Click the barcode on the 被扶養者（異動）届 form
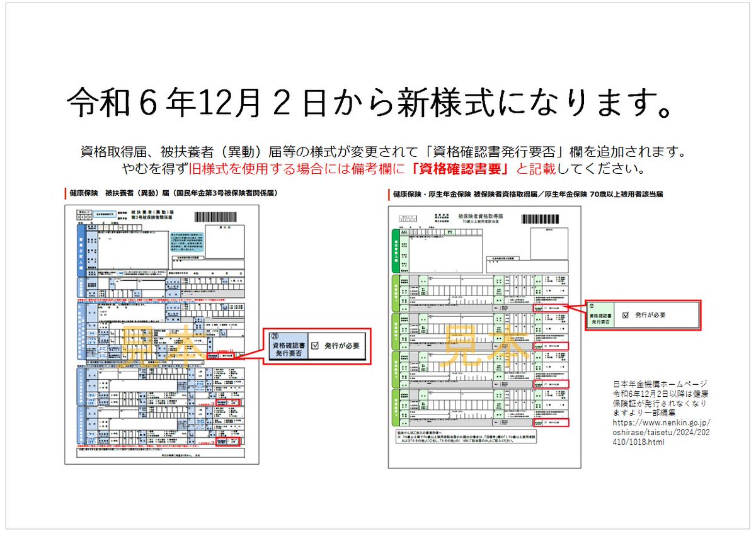Screen dimensions: 756x536 pyautogui.click(x=216, y=216)
